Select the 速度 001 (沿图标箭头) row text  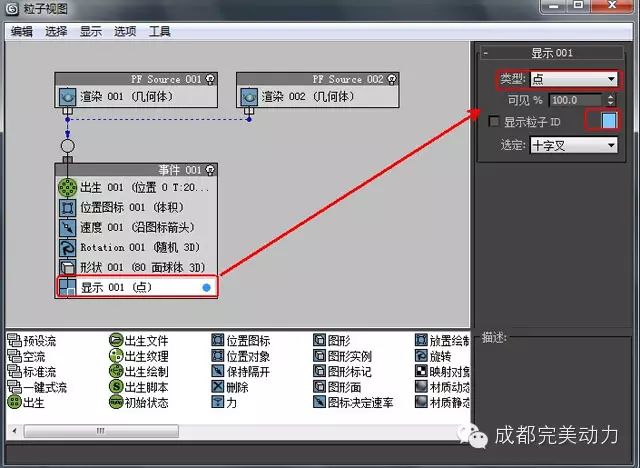(137, 228)
